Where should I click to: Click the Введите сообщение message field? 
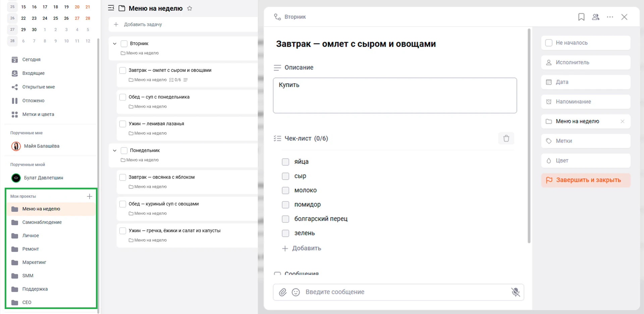[398, 292]
